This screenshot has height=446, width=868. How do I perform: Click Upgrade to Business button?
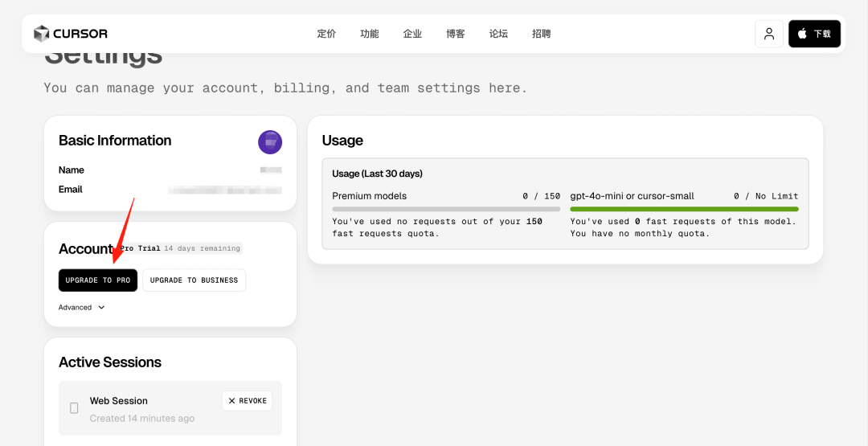point(194,280)
